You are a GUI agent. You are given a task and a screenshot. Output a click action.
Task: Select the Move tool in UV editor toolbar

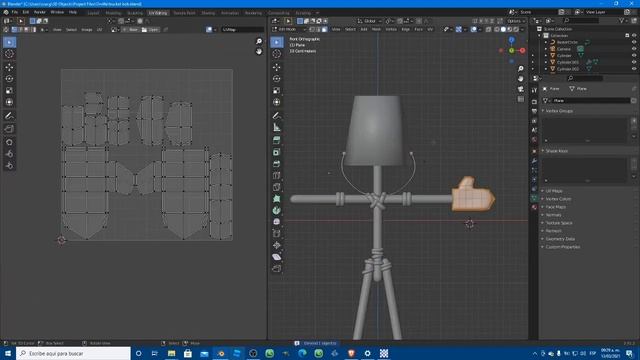[9, 67]
